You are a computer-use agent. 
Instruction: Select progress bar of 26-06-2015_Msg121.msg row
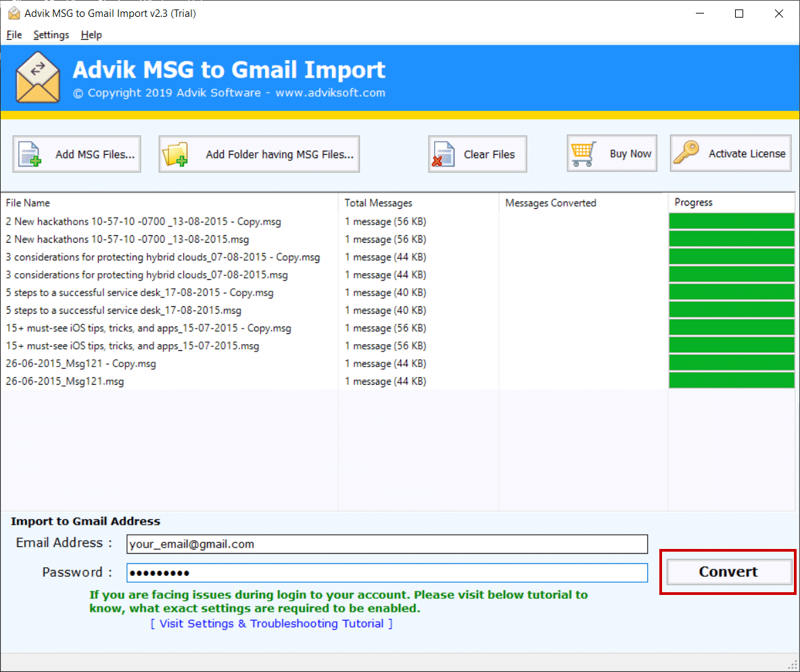732,380
